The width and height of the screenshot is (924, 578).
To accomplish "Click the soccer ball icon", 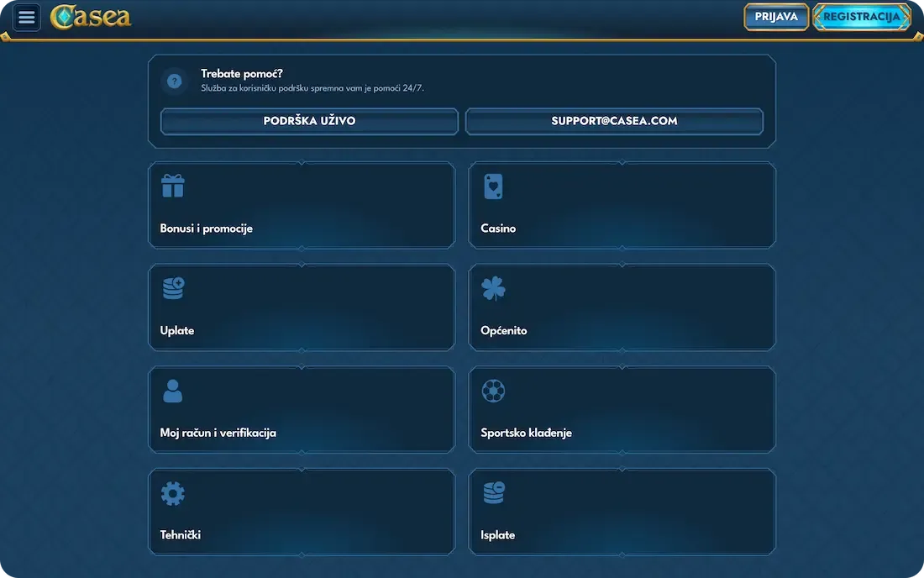I will coord(493,391).
